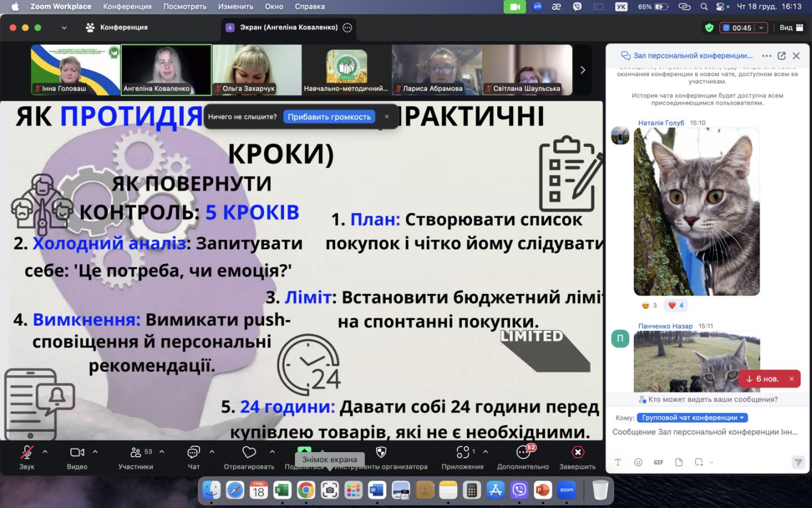
Task: Click the Прибавить громкость button
Action: (329, 117)
